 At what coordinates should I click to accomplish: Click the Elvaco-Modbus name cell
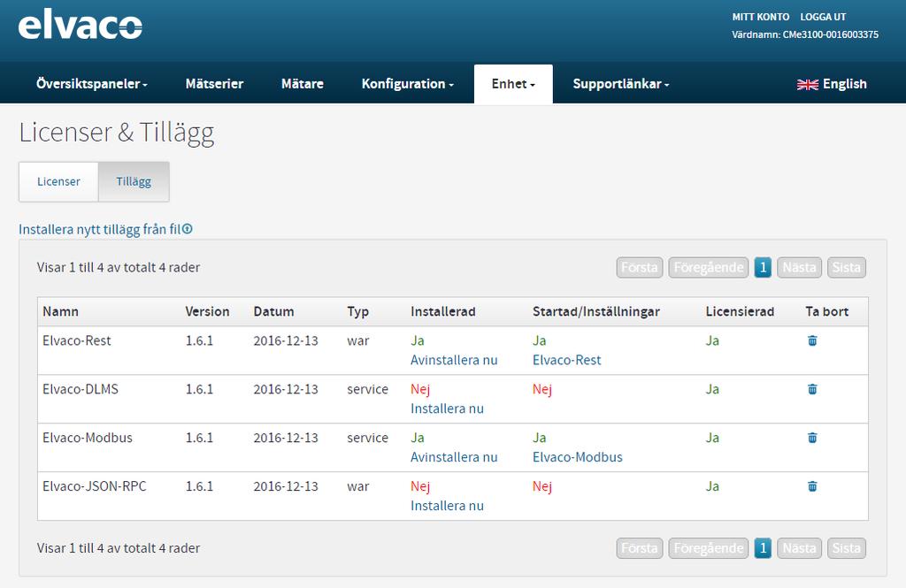(x=88, y=438)
